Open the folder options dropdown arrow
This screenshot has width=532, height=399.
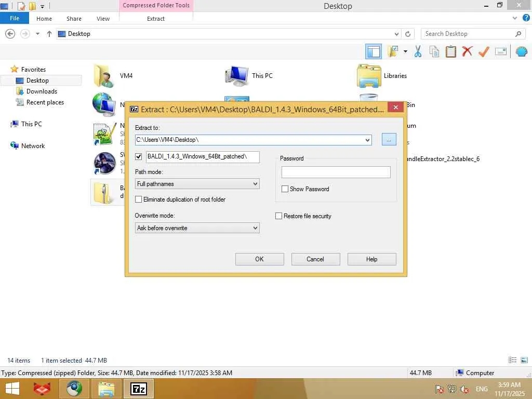point(405,51)
